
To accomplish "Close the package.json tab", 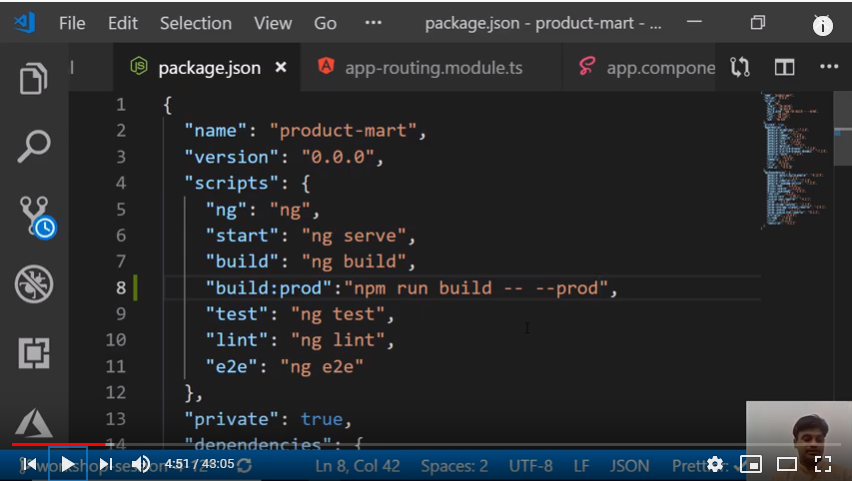I will pyautogui.click(x=281, y=68).
